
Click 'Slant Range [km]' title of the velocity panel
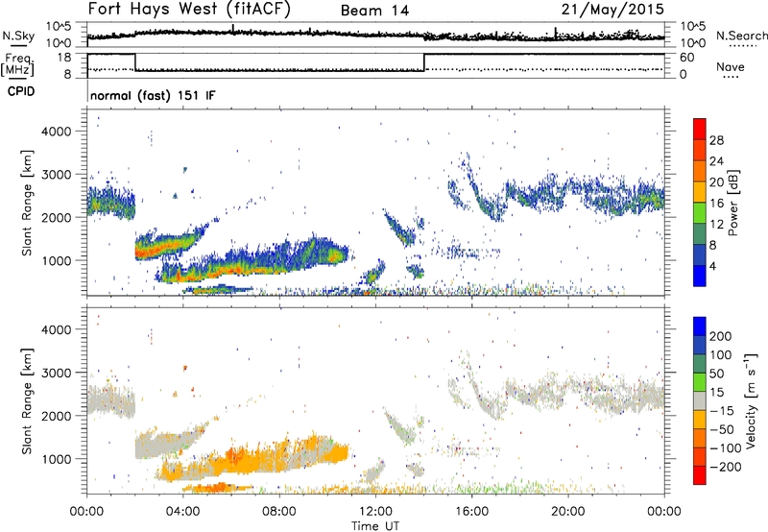[27, 400]
